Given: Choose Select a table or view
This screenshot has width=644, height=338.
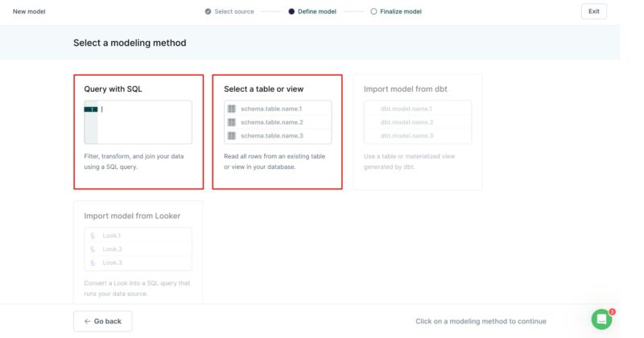Looking at the screenshot, I should click(x=277, y=132).
